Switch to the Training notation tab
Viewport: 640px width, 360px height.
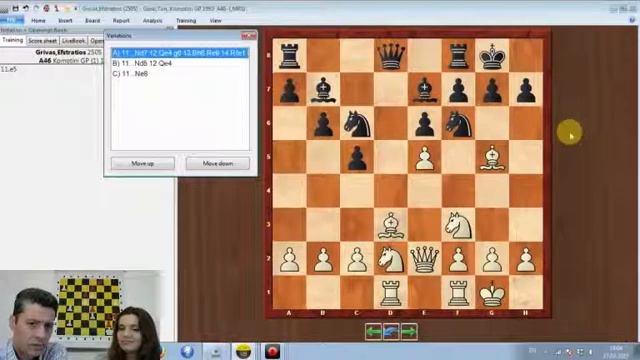pyautogui.click(x=13, y=40)
